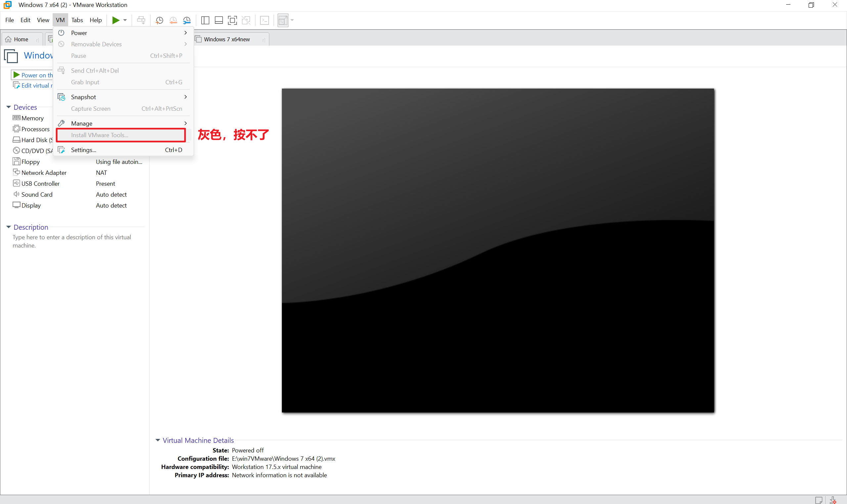This screenshot has width=847, height=504.
Task: Select the Network Adapter device entry
Action: point(43,172)
